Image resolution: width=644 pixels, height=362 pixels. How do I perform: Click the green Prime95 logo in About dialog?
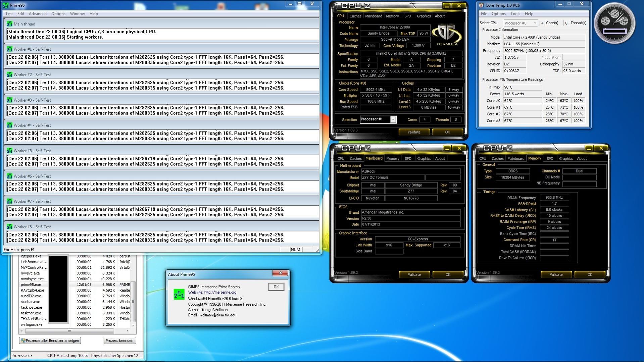pyautogui.click(x=179, y=294)
